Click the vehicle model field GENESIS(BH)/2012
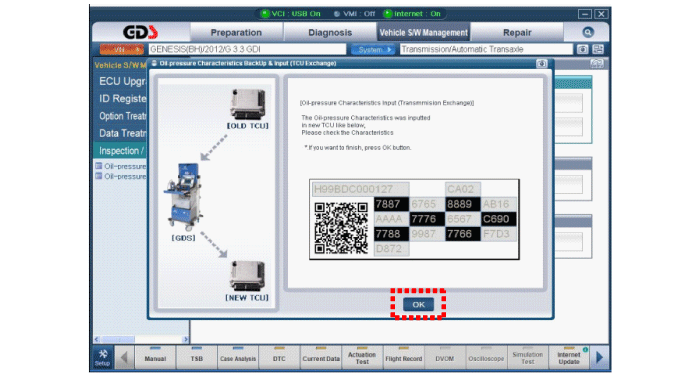This screenshot has width=700, height=377. 247,49
